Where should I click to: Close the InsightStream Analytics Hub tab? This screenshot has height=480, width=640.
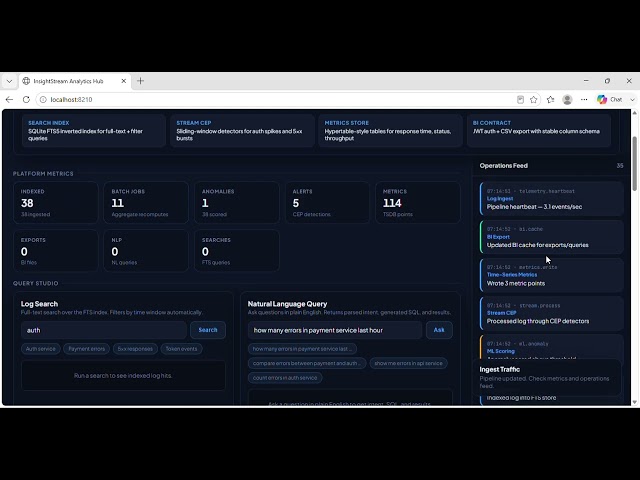(x=124, y=81)
